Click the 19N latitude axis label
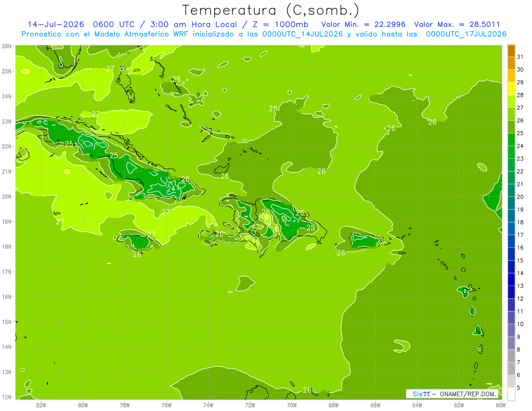Screen dimensions: 532x411 [x=6, y=221]
